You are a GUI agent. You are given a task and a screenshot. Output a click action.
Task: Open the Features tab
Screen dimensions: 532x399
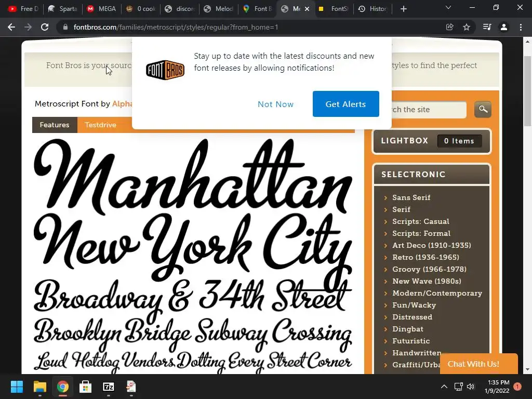tap(55, 125)
